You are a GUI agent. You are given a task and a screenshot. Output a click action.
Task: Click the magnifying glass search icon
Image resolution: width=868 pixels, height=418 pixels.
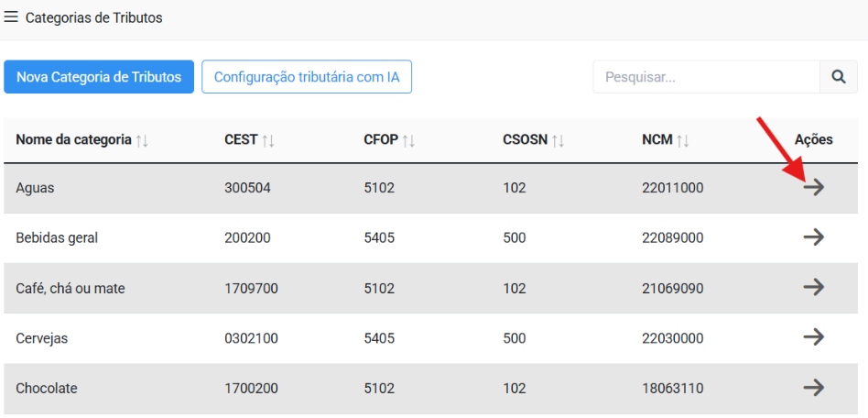point(838,77)
